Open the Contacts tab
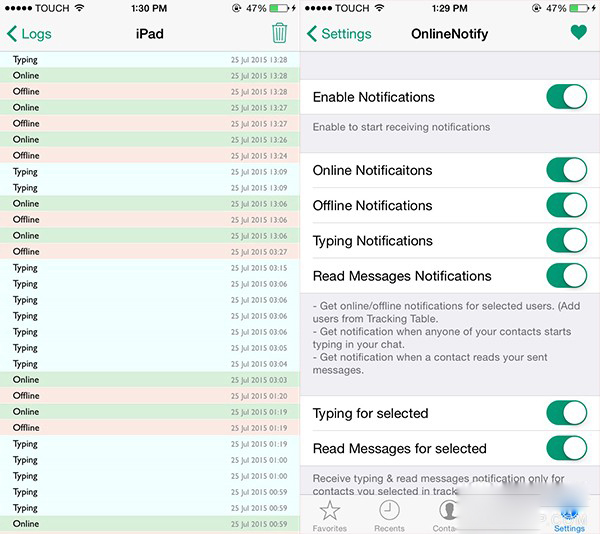This screenshot has width=600, height=534. [446, 516]
